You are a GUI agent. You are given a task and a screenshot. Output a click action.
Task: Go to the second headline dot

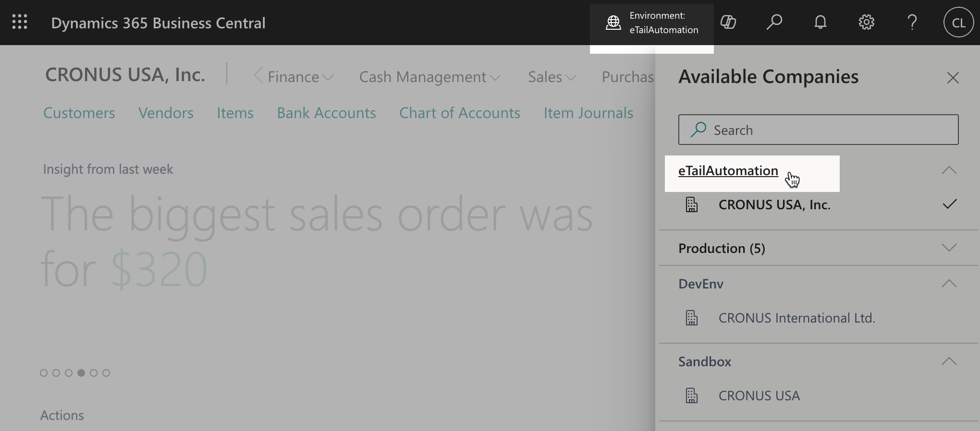[x=56, y=373]
